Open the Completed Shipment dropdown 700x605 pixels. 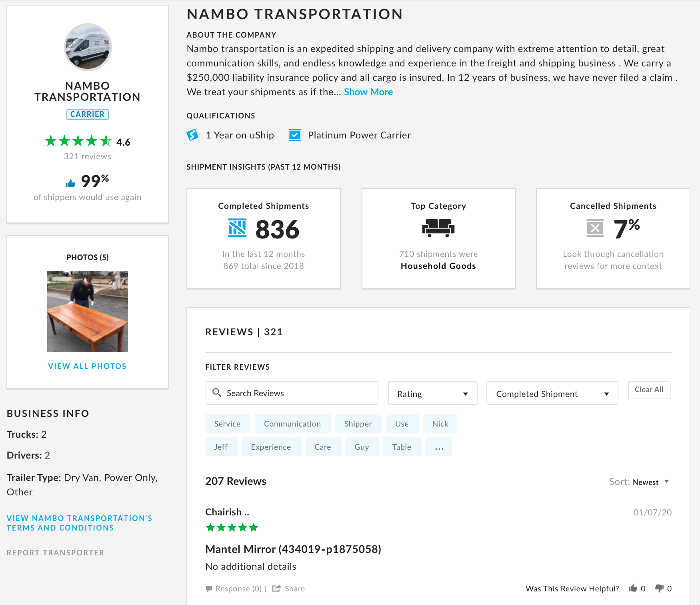click(552, 393)
